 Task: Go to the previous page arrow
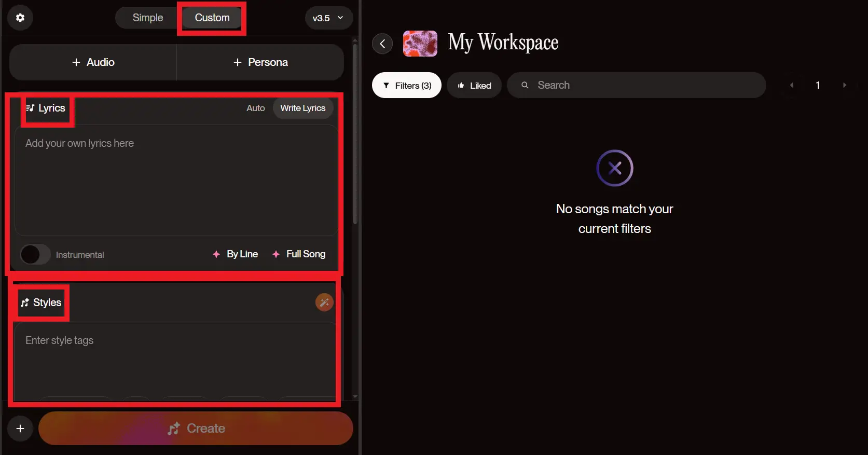click(792, 85)
